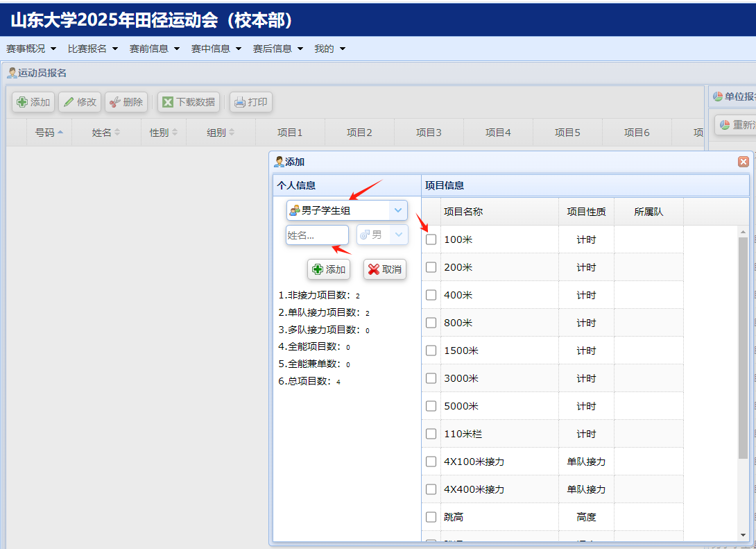Screen dimensions: 756x549
Task: Click the printer Print icon
Action: pos(240,102)
